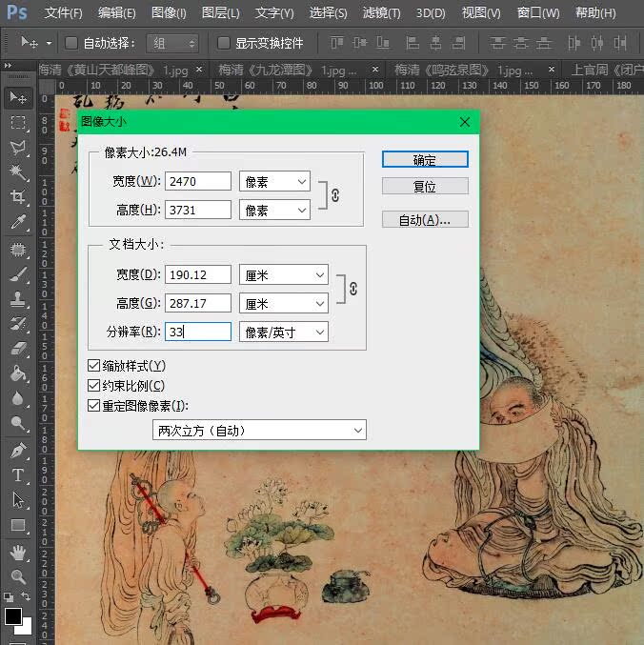Uncheck the 约束比例 checkbox
644x645 pixels.
(93, 386)
